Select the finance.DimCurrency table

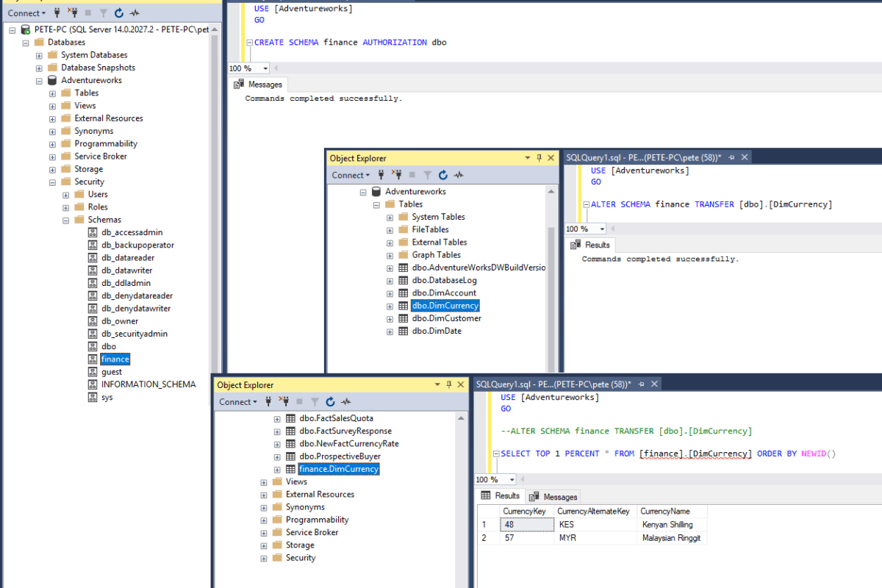[x=338, y=468]
